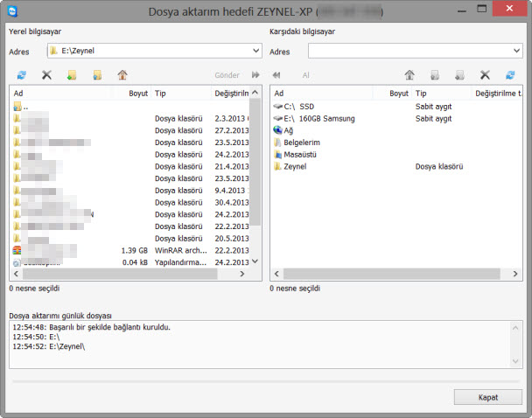Screen dimensions: 532x418
Task: Select the E:\ 160GB Samsung drive
Action: [x=318, y=117]
